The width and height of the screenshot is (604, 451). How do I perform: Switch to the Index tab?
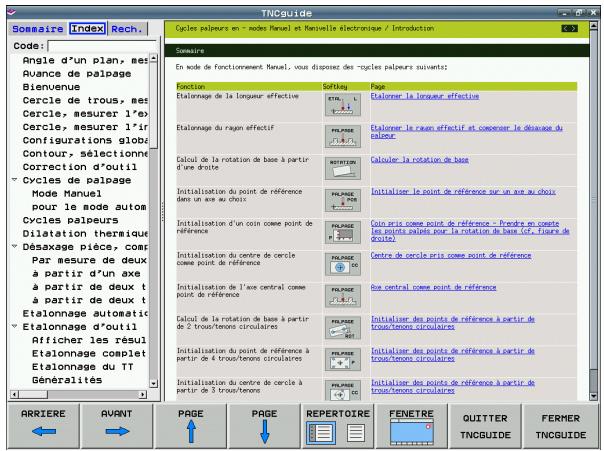pos(88,29)
